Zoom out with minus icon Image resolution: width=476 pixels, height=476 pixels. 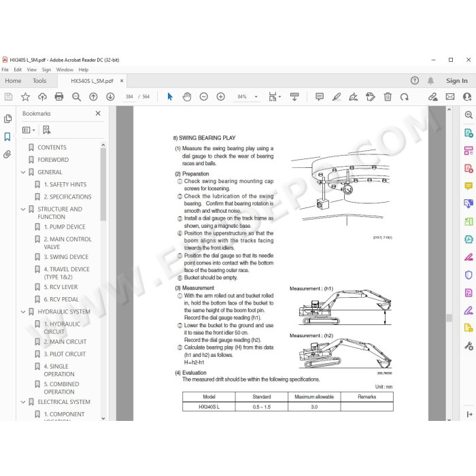[x=204, y=97]
